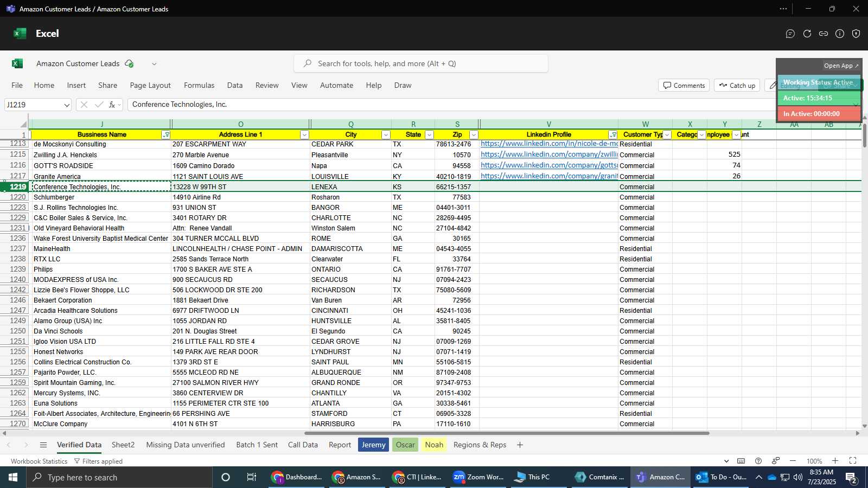Viewport: 868px width, 488px height.
Task: Switch to Sheet2 tab
Action: pyautogui.click(x=123, y=445)
